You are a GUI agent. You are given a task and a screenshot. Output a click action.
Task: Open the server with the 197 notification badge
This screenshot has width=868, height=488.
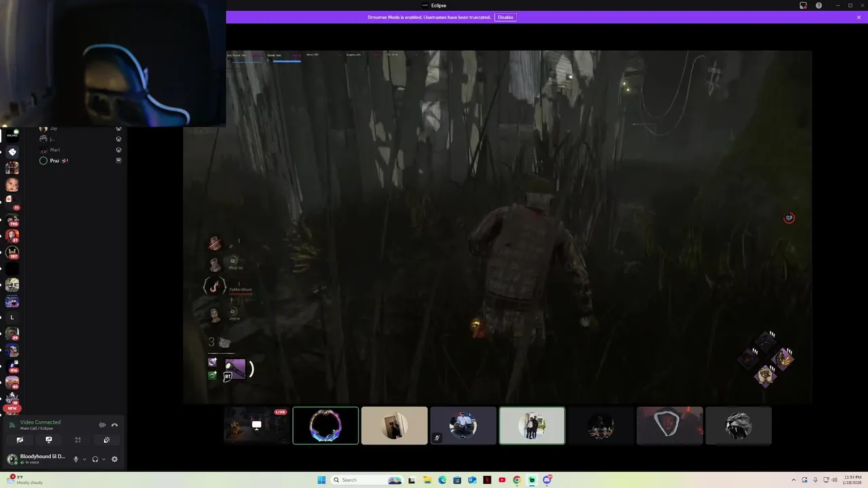click(x=12, y=252)
